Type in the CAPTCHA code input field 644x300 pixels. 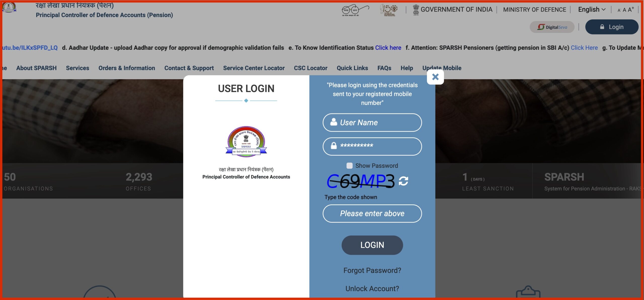372,213
